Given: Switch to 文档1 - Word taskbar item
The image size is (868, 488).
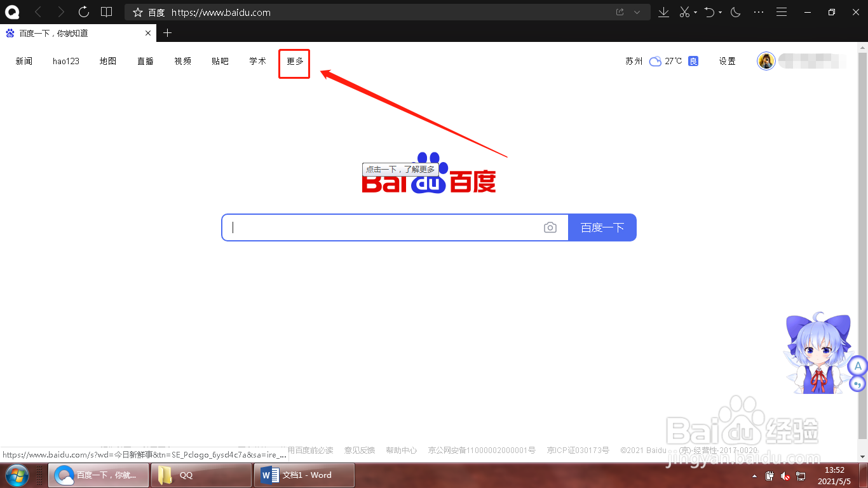Looking at the screenshot, I should pos(304,475).
